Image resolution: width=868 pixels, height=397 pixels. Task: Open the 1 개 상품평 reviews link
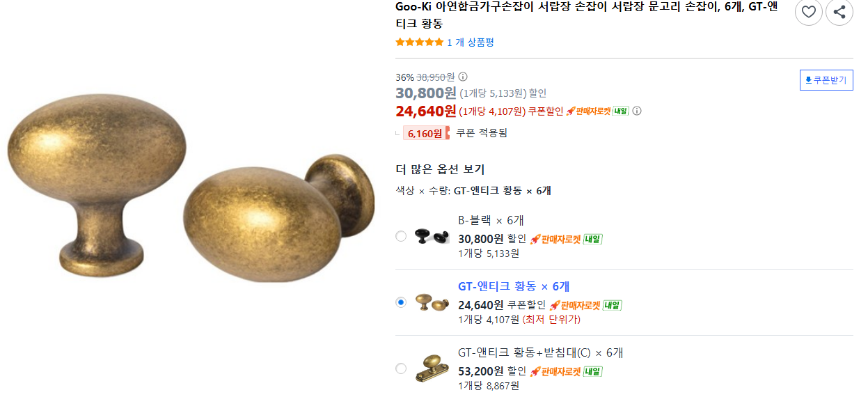471,42
